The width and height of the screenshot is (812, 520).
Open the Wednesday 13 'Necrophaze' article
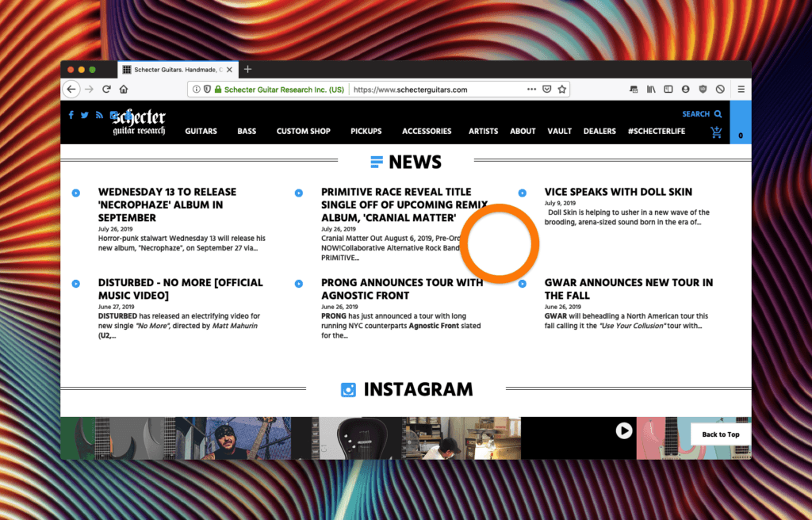coord(167,205)
